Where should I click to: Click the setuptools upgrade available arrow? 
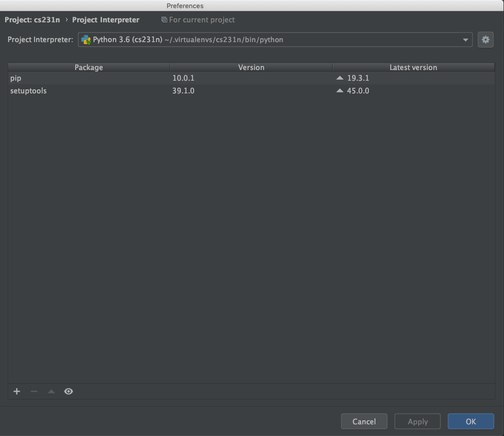(340, 90)
